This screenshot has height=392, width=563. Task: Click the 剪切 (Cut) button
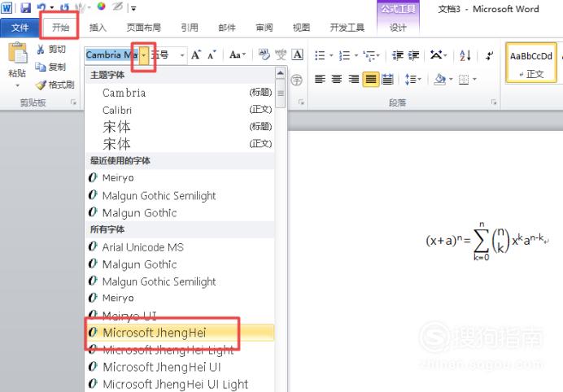[x=51, y=49]
